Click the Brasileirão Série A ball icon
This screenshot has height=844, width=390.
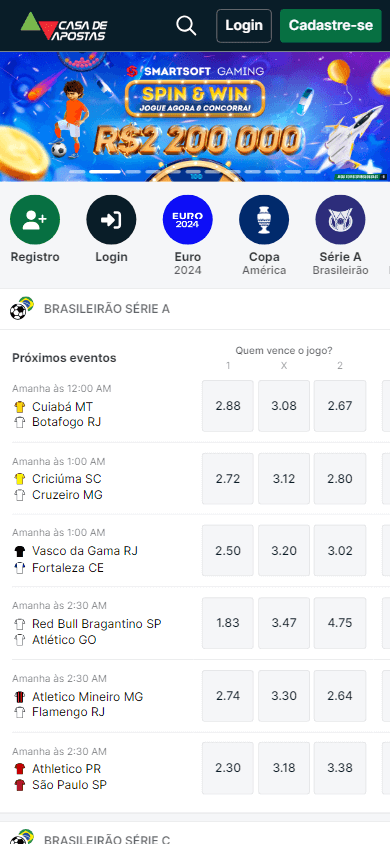[22, 308]
